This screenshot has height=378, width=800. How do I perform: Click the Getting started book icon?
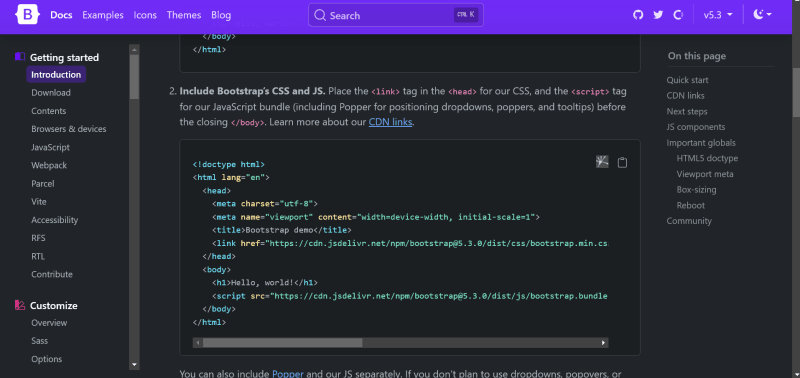[x=20, y=57]
